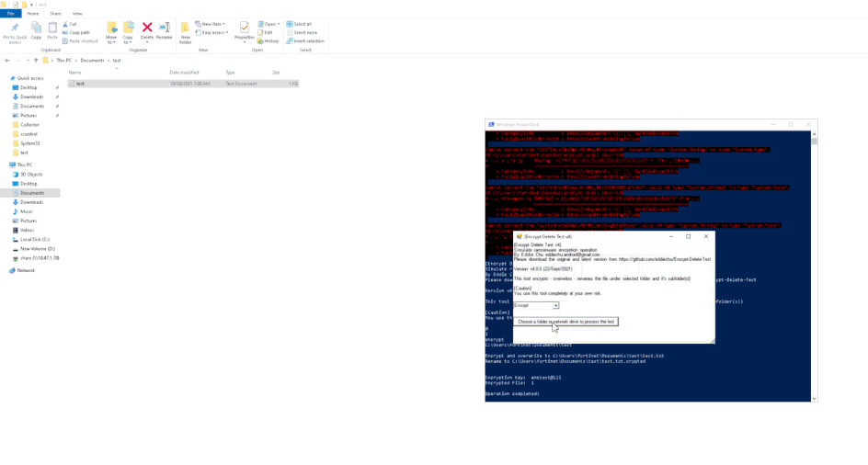Click the Back arrow in Explorer
This screenshot has height=465, width=868.
pyautogui.click(x=7, y=61)
